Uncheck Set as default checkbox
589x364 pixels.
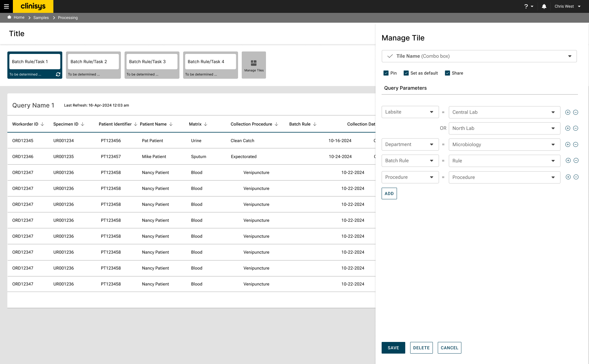[406, 73]
